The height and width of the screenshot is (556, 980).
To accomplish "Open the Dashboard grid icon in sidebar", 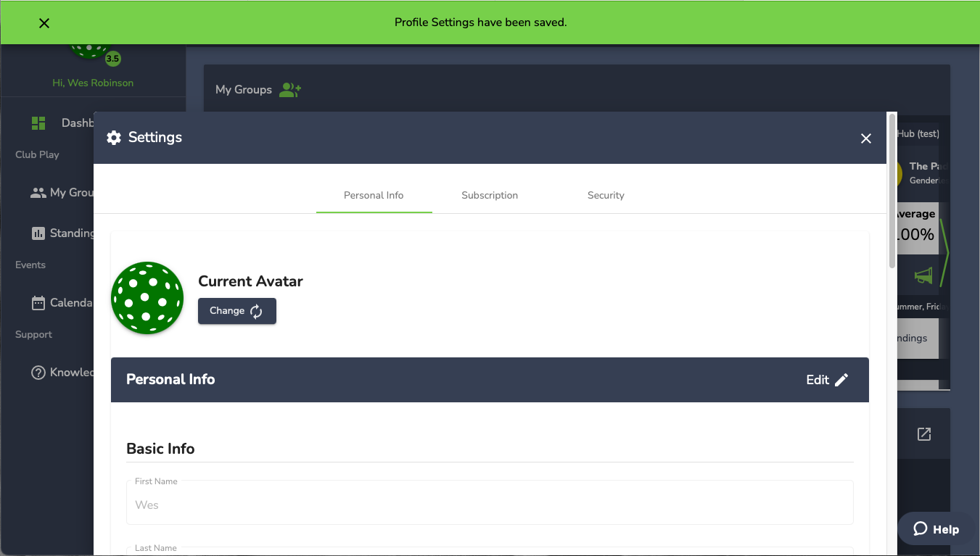I will [38, 123].
